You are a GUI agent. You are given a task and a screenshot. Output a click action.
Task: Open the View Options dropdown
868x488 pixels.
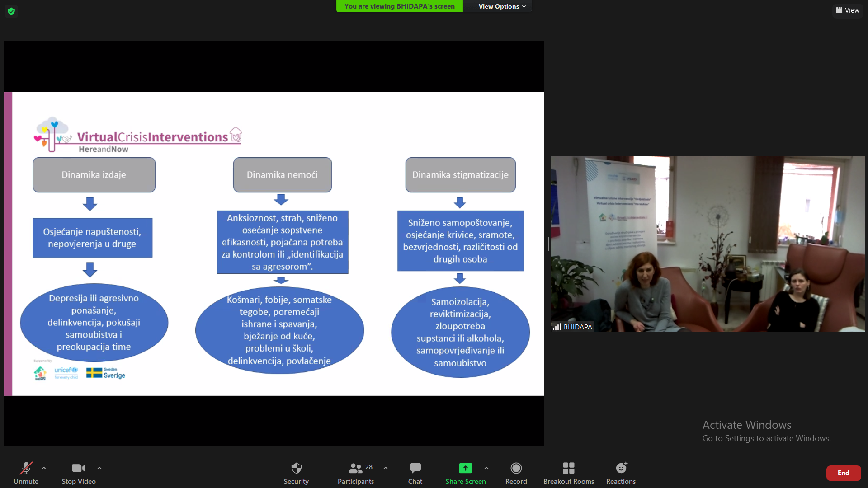[502, 6]
